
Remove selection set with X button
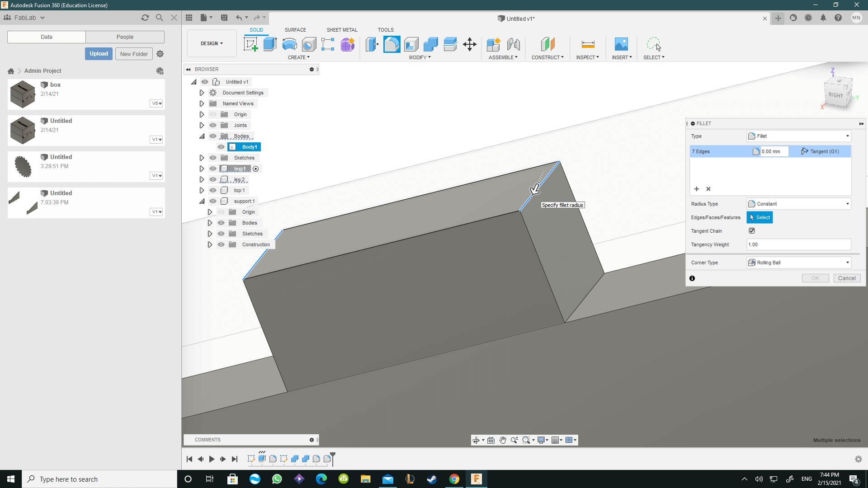tap(708, 189)
